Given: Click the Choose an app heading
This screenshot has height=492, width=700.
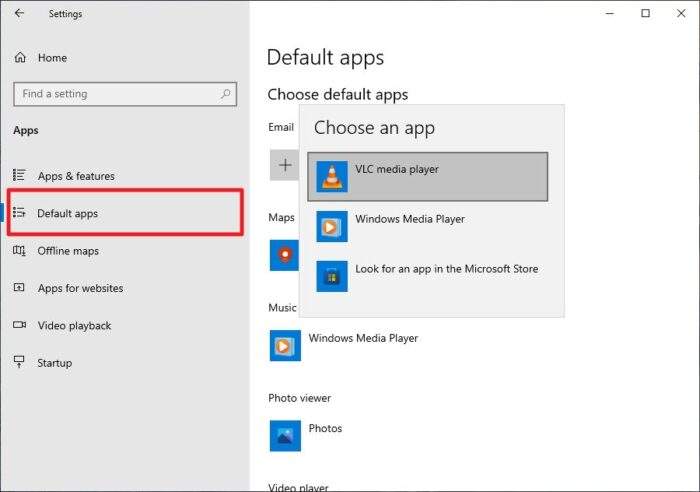Looking at the screenshot, I should point(374,128).
